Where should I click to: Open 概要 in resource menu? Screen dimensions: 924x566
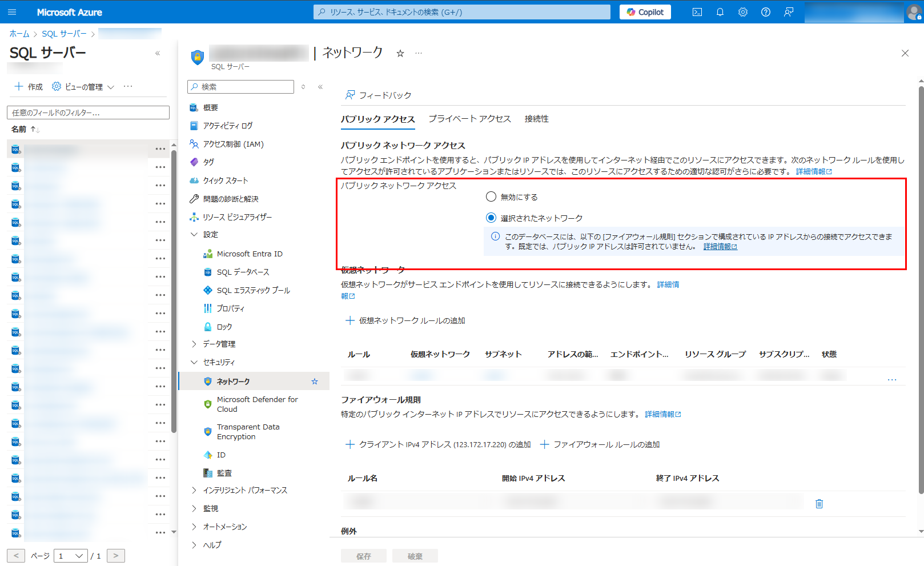pos(211,107)
